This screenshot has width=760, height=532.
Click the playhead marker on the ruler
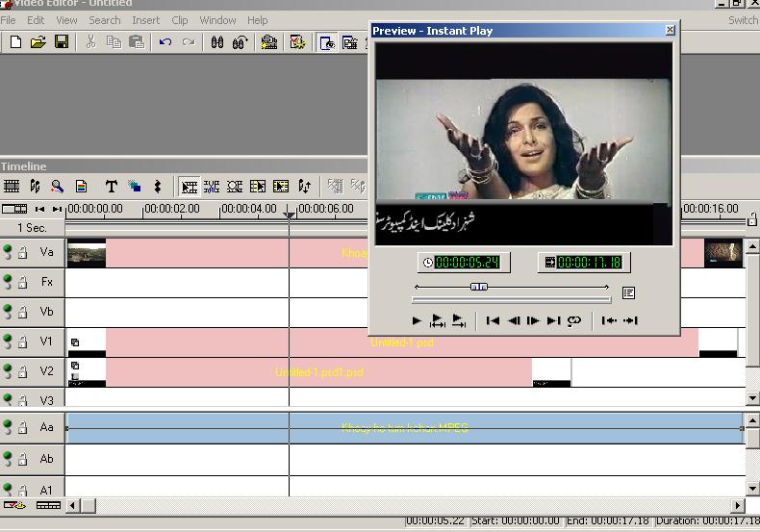289,214
